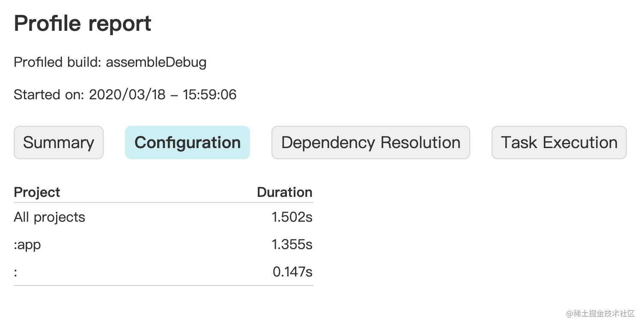Click the Profile report heading
This screenshot has width=644, height=327.
[83, 23]
